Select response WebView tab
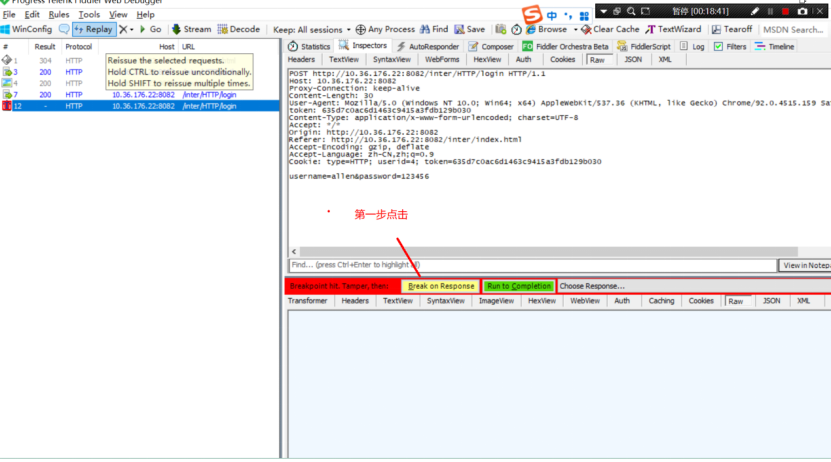This screenshot has height=462, width=831. 585,301
